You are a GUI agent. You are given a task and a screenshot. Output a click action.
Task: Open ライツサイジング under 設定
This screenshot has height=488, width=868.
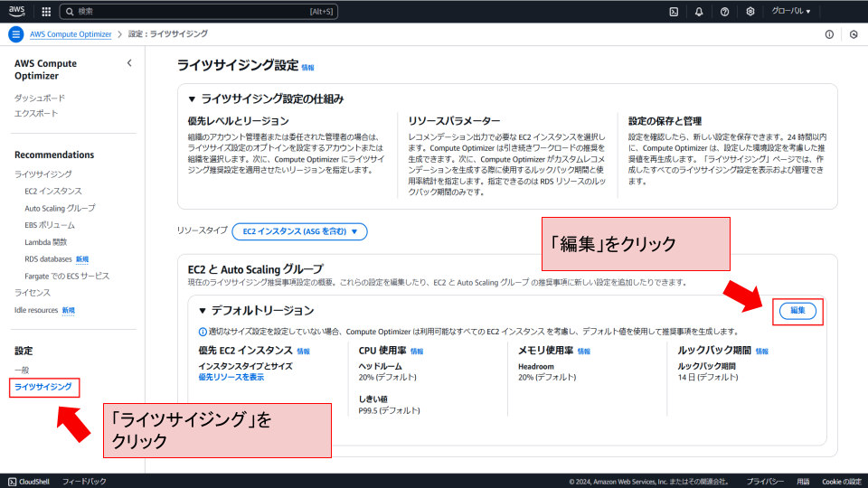[43, 387]
